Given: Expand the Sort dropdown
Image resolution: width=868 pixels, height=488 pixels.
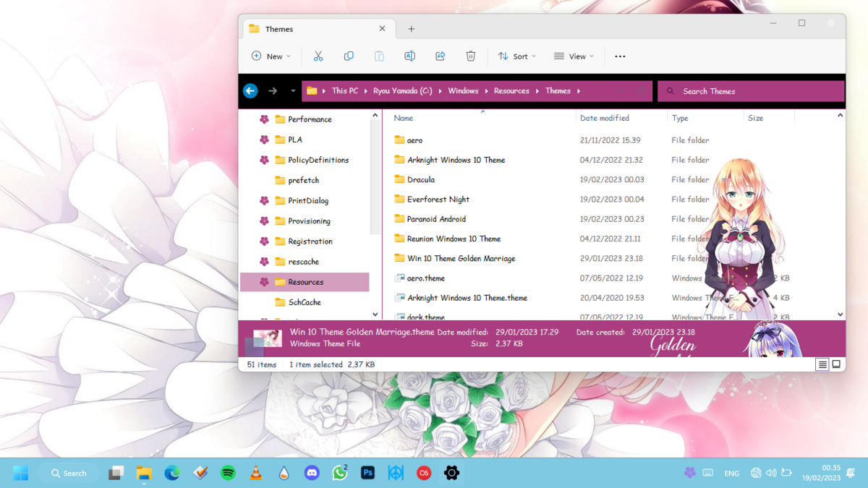Looking at the screenshot, I should pyautogui.click(x=517, y=56).
